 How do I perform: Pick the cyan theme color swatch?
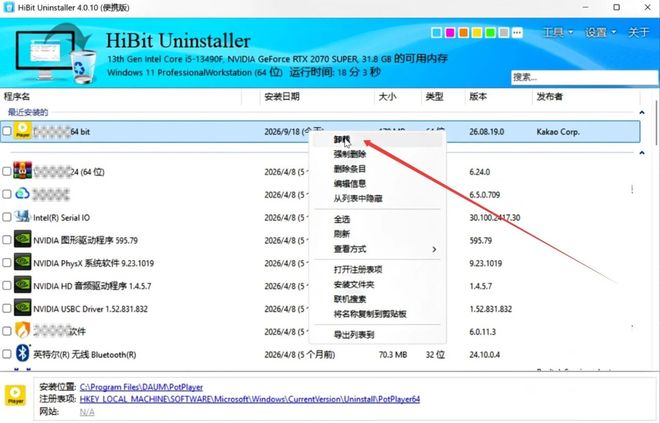tap(436, 32)
